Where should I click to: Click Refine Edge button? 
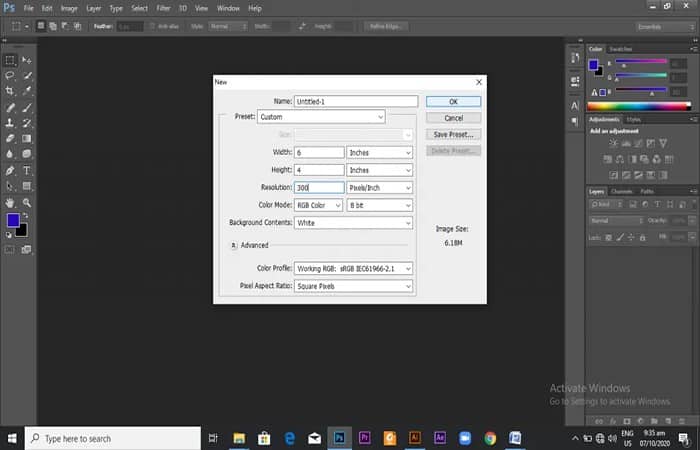coord(386,26)
